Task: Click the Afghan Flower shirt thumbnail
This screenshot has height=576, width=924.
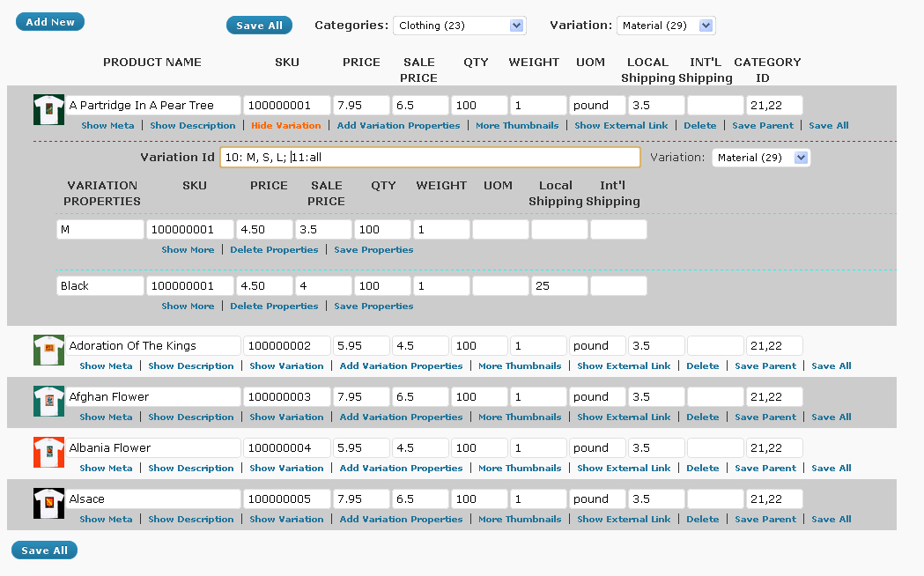Action: pos(48,401)
